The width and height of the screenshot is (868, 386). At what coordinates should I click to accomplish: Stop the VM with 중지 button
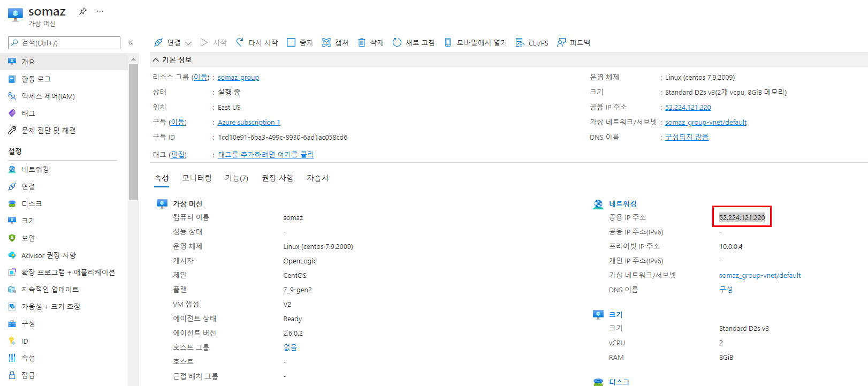tap(300, 42)
